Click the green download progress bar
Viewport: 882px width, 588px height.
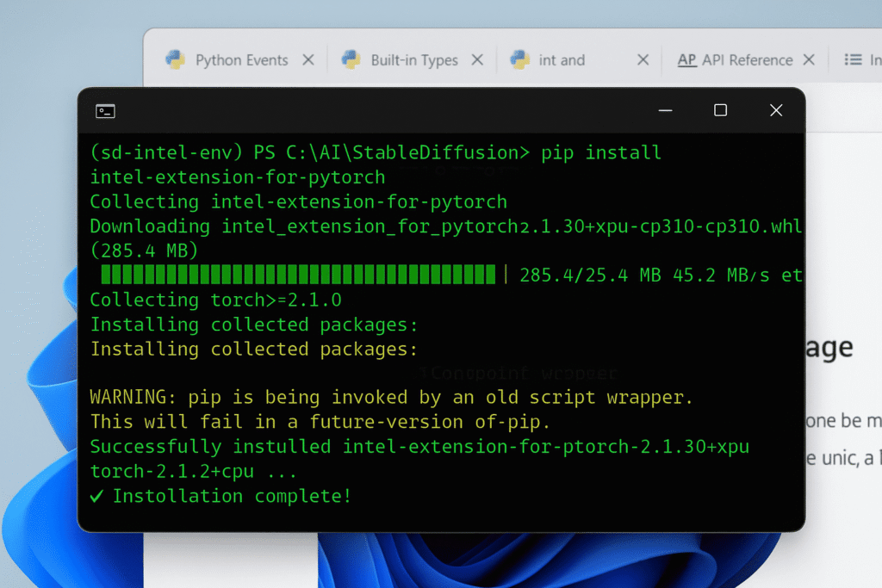point(298,275)
